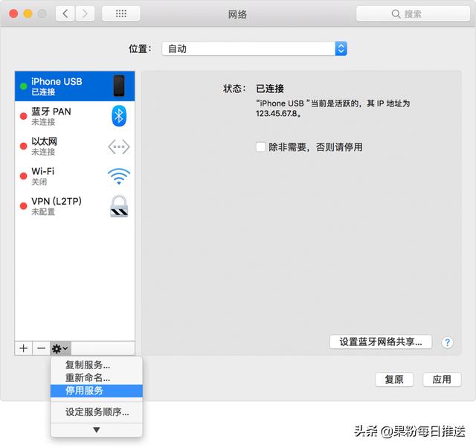Click the red status dot for 以太网
The width and height of the screenshot is (476, 448).
23,146
